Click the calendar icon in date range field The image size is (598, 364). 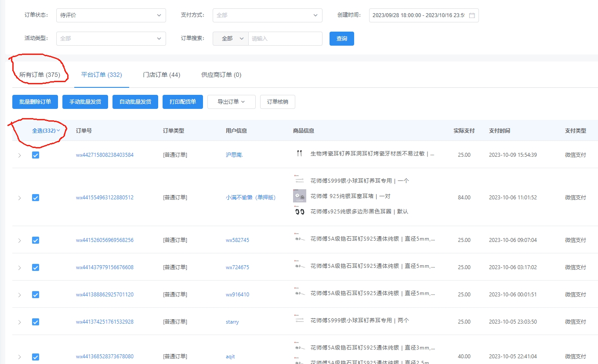(472, 15)
